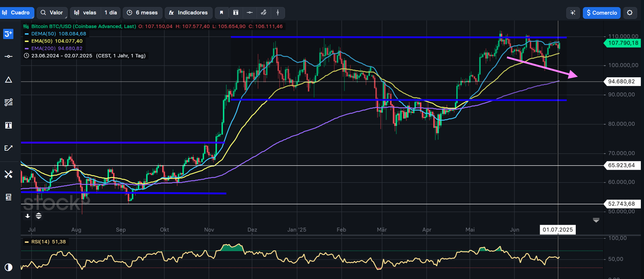Screen dimensions: 644x279
Task: Select the text tool in top toolbar
Action: coord(236,13)
